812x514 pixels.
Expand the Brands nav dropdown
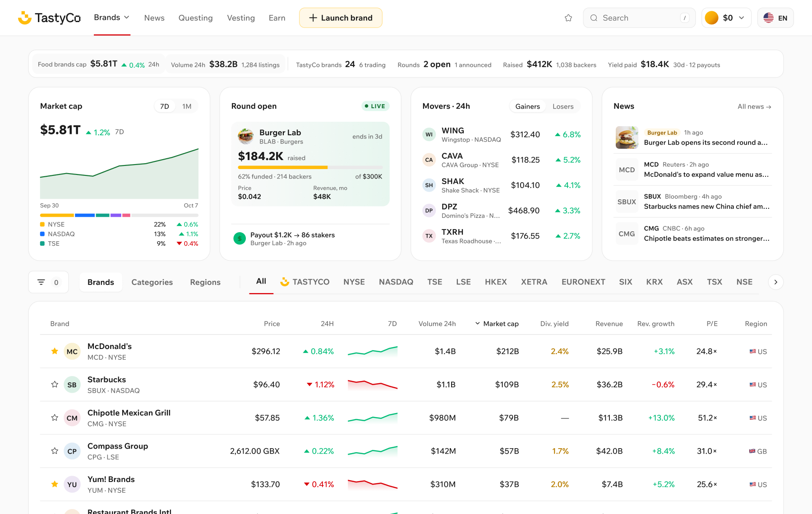click(x=112, y=18)
